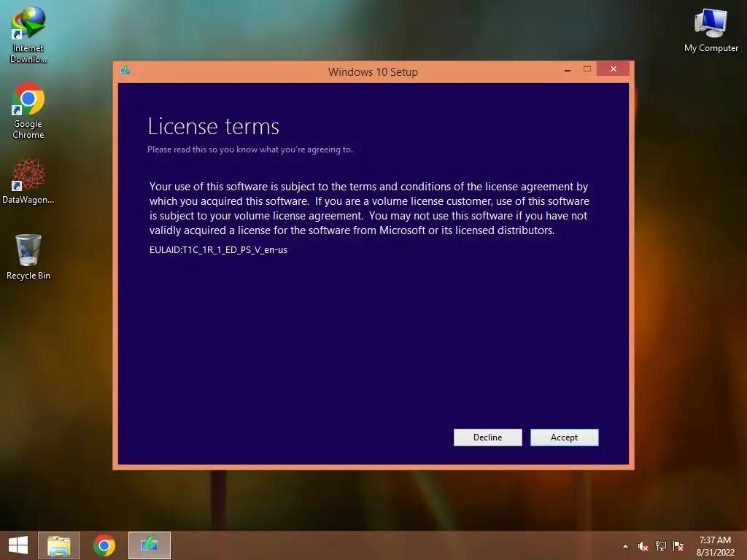Open the Windows Start button
The width and height of the screenshot is (747, 560).
click(18, 545)
